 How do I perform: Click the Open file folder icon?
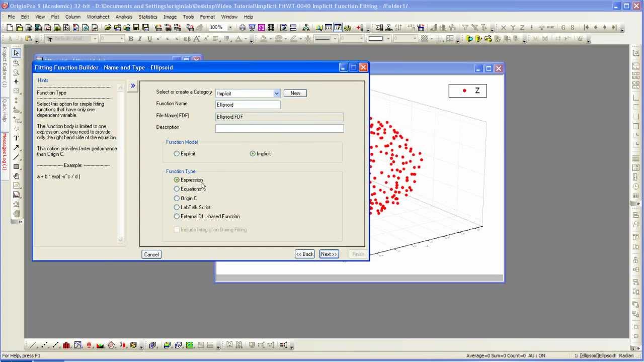[108, 28]
